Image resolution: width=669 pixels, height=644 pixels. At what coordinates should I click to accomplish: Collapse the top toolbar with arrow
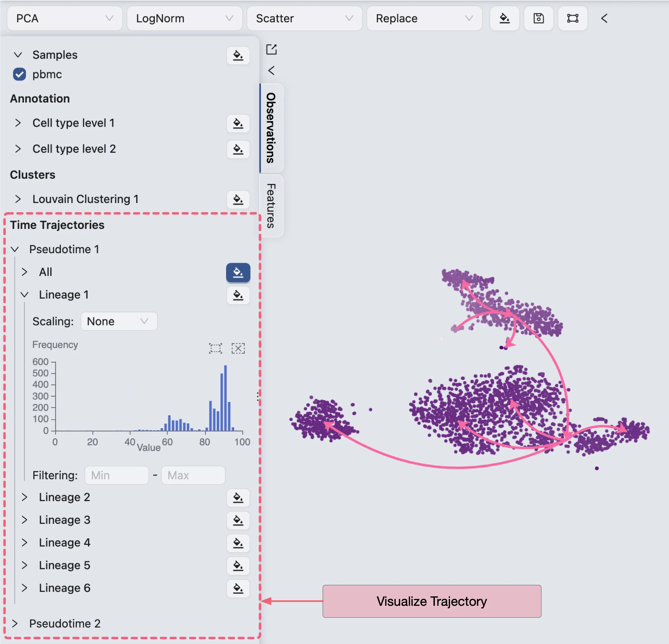click(604, 18)
